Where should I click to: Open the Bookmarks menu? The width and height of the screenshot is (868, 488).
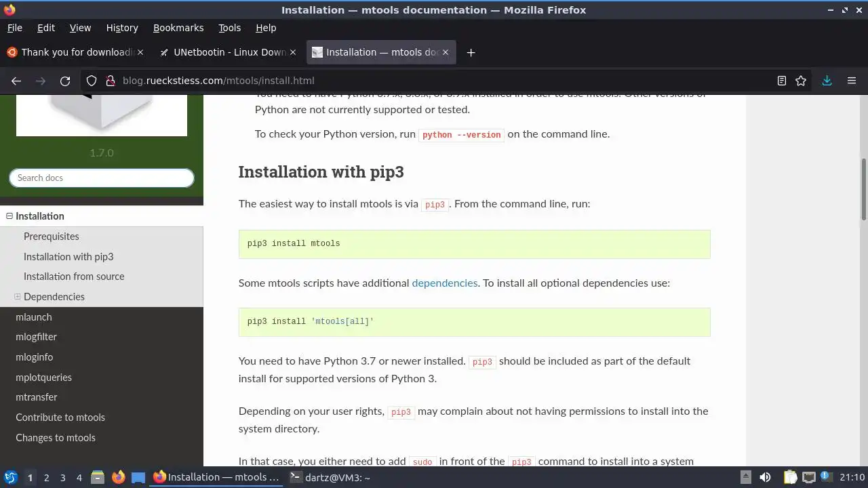[178, 28]
